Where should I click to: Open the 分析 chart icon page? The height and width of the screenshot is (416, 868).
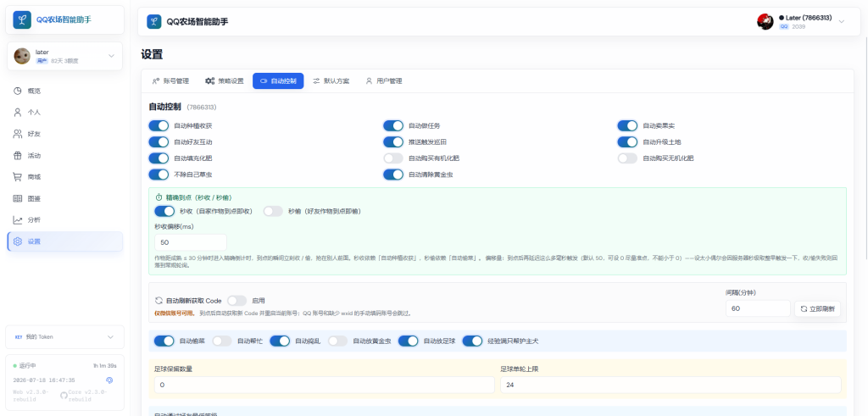click(18, 219)
